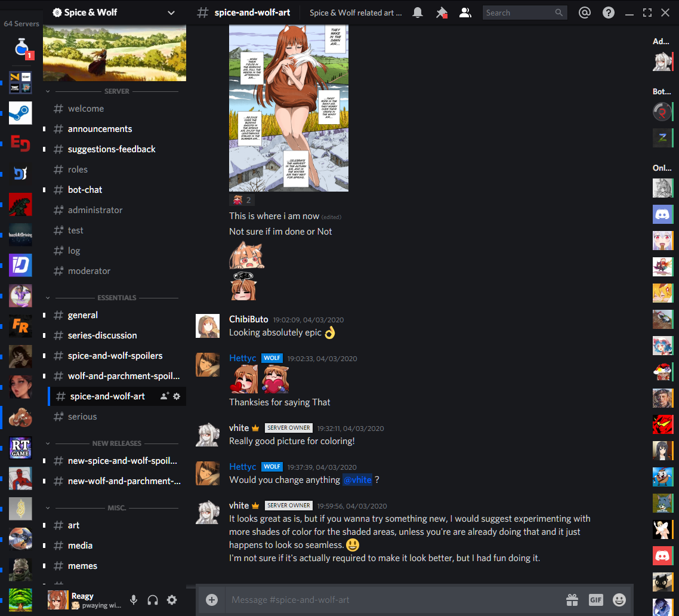Open the general channel
This screenshot has height=616, width=679.
point(116,315)
